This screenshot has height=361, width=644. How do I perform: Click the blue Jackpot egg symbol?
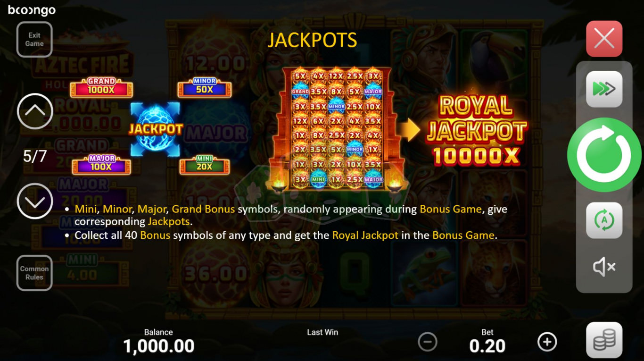click(x=155, y=129)
